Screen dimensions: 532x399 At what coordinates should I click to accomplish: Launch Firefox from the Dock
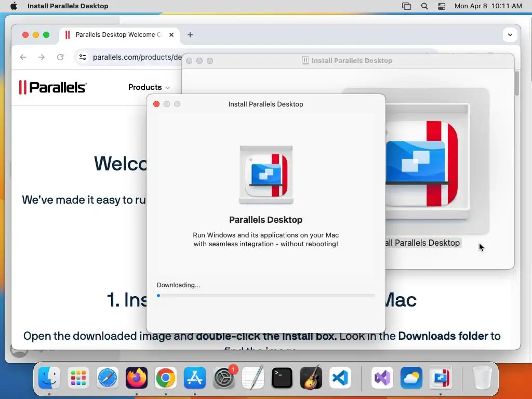[x=137, y=378]
